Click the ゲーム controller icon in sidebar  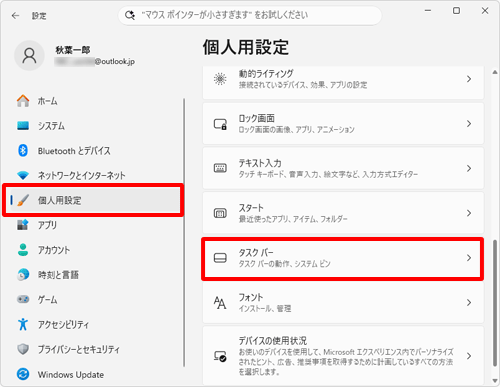tap(23, 299)
